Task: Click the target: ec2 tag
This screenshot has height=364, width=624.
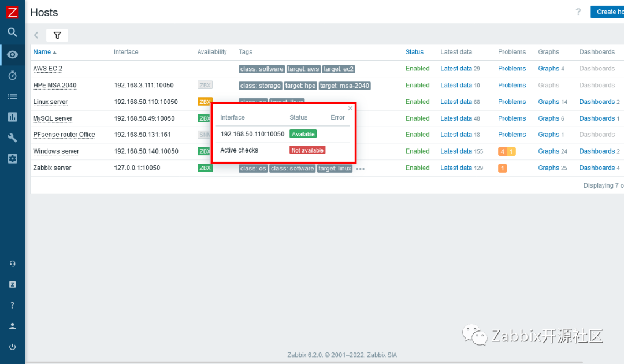Action: coord(338,69)
